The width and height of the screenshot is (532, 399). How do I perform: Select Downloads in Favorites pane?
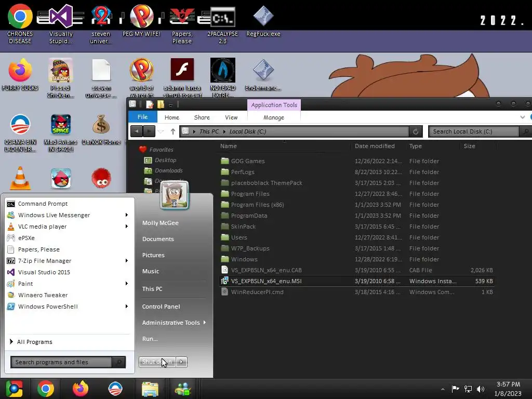click(169, 170)
